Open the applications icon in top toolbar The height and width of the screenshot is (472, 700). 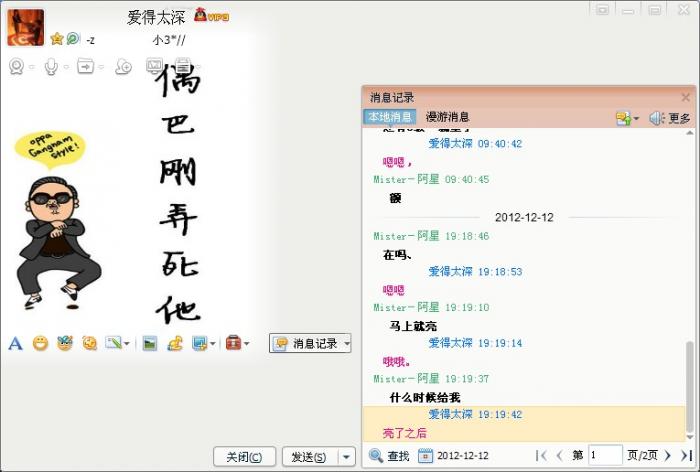coord(183,65)
